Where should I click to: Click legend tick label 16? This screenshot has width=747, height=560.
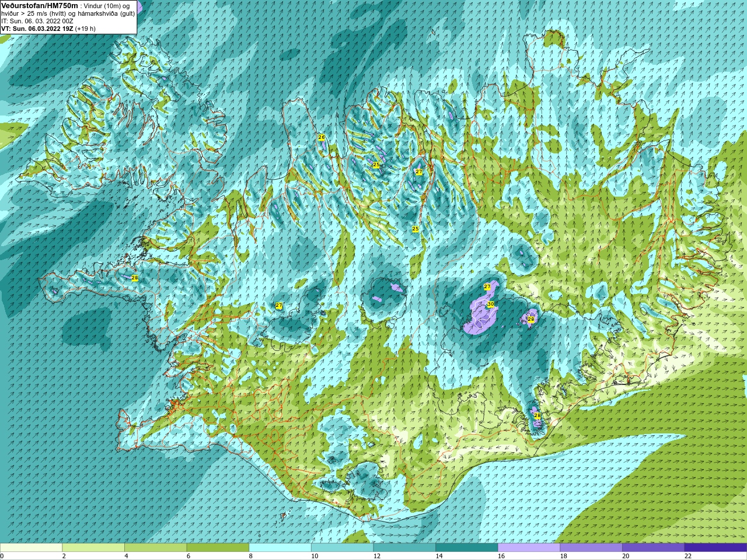click(501, 556)
